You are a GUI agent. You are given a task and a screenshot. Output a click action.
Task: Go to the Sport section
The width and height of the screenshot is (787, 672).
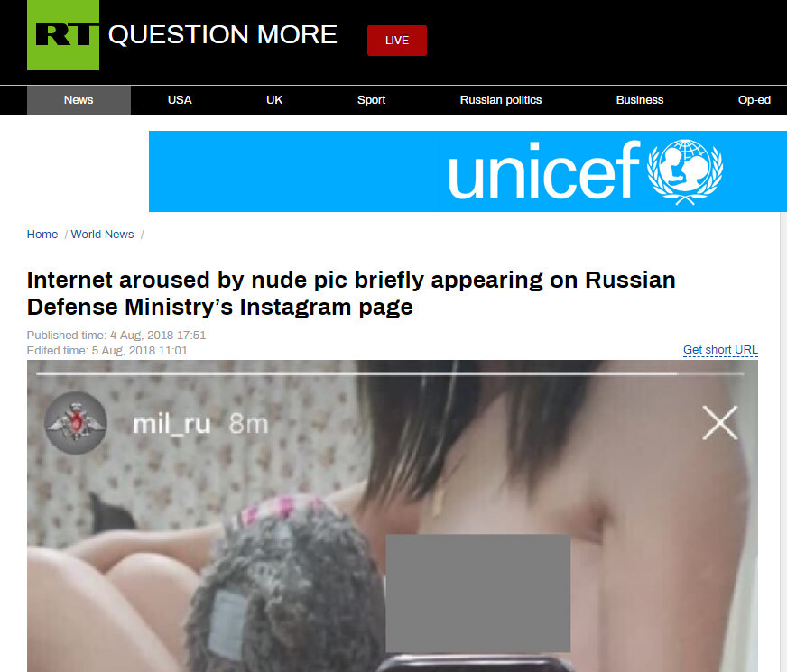pyautogui.click(x=371, y=100)
